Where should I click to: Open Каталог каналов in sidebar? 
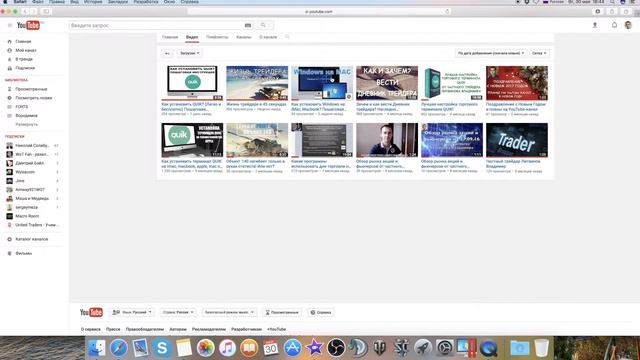pos(31,239)
